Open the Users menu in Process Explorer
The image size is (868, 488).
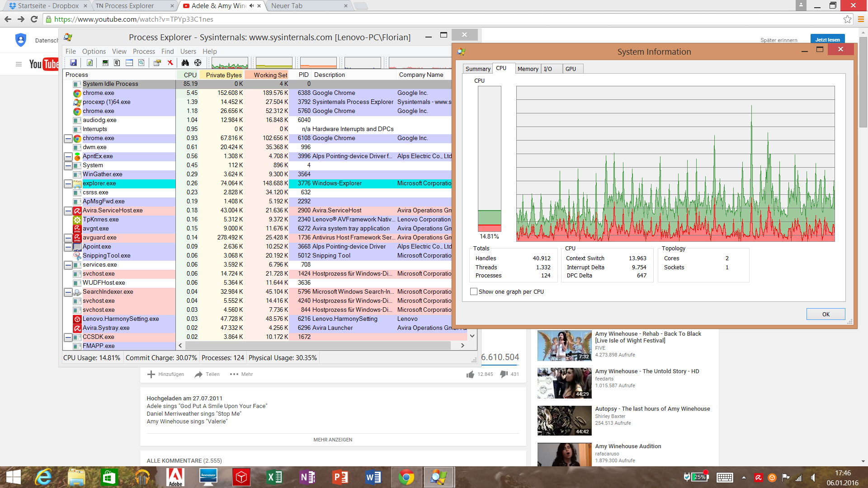[x=188, y=52]
